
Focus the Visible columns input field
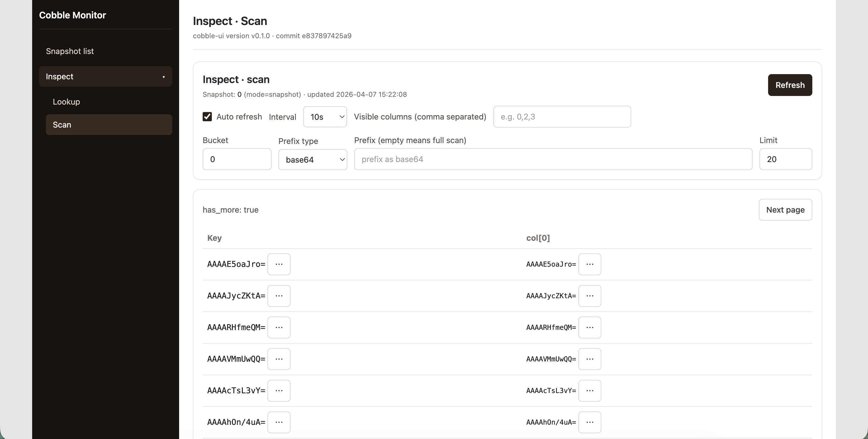(562, 117)
